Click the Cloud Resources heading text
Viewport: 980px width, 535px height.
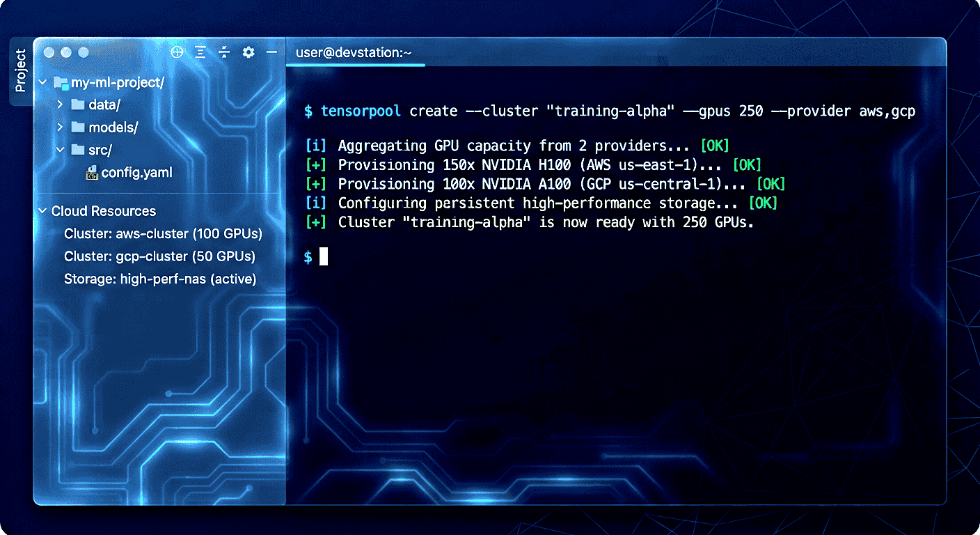click(x=104, y=211)
